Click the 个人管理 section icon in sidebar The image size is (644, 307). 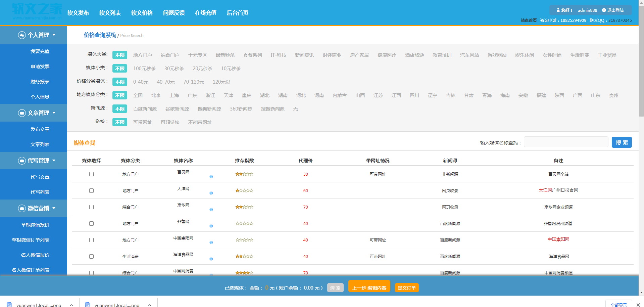(22, 35)
